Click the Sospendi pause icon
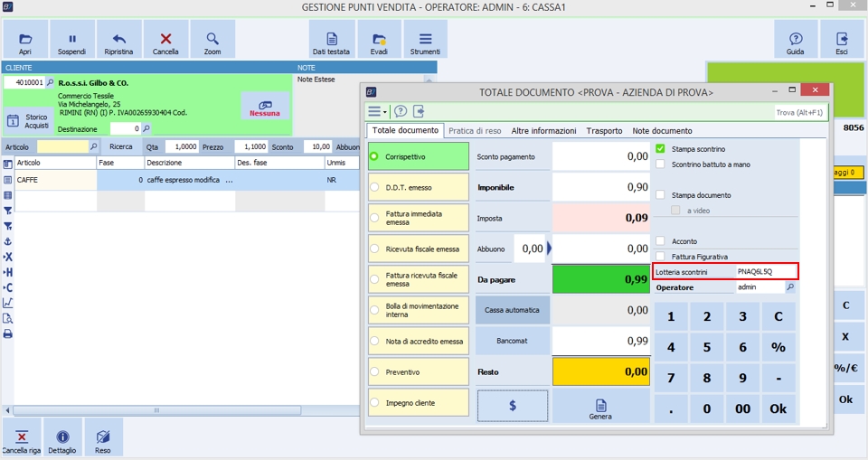 point(71,40)
